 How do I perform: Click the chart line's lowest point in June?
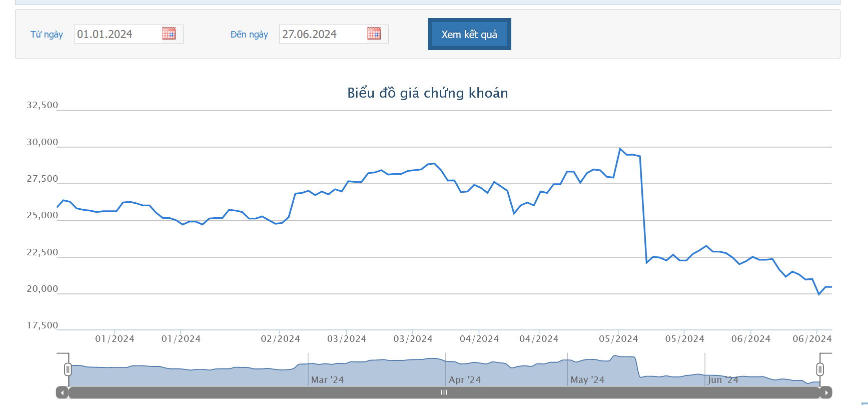(x=819, y=294)
